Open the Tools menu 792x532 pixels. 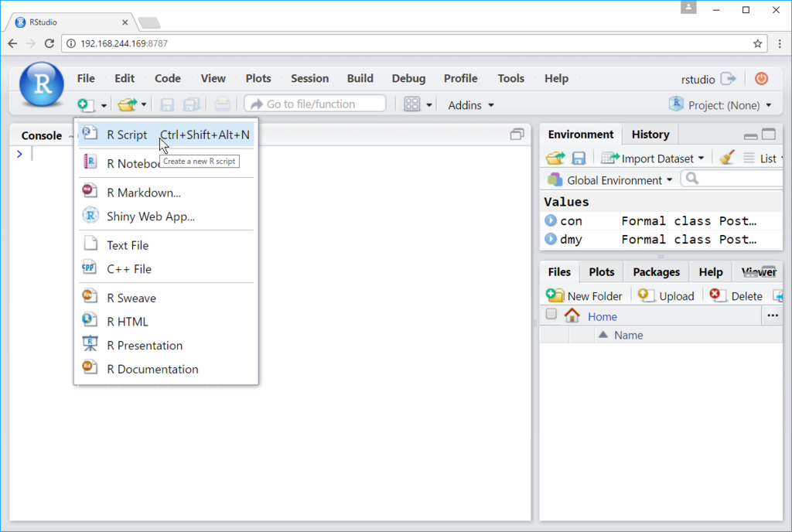point(511,78)
